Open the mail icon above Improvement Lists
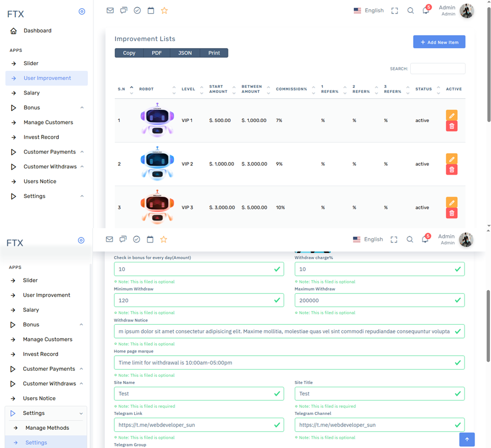This screenshot has width=491, height=448. [x=110, y=10]
